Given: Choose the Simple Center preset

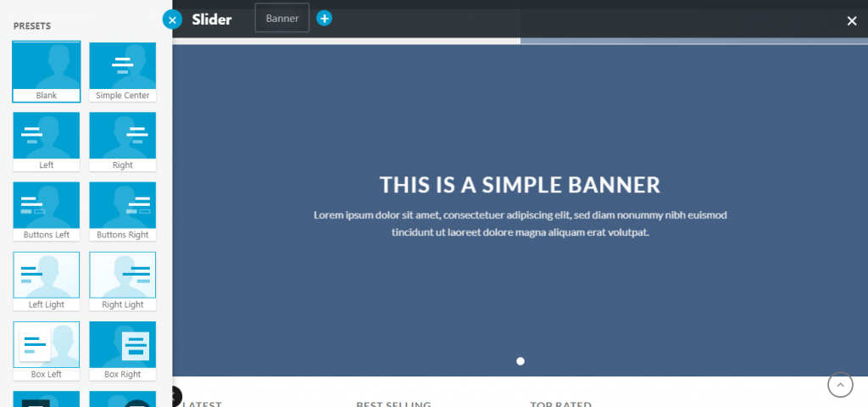Looking at the screenshot, I should pyautogui.click(x=122, y=71).
